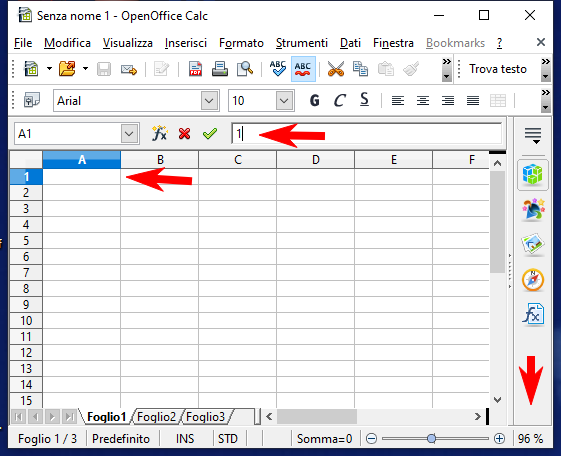This screenshot has height=456, width=561.
Task: Click zoom out minus button
Action: tap(371, 438)
